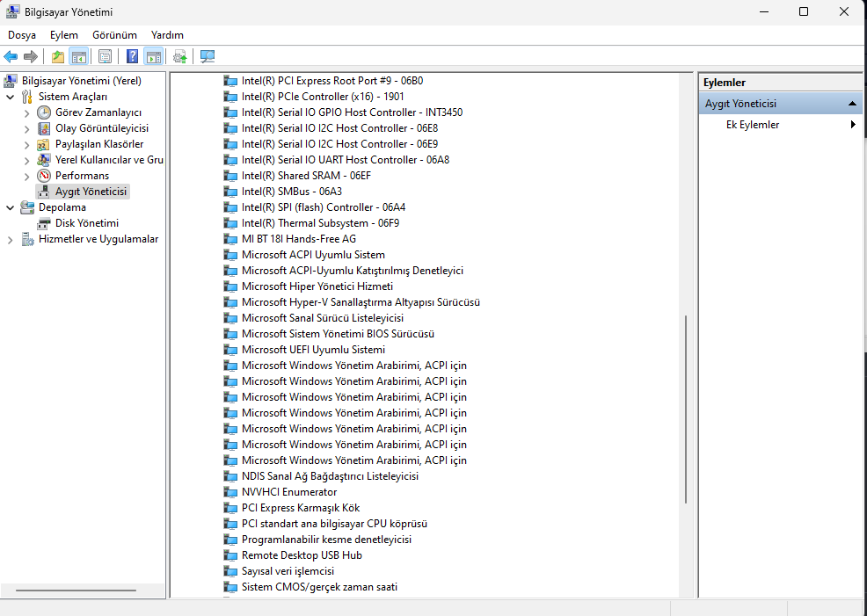Select Microsoft ACPI Uyumlu Sistem
867x616 pixels.
tap(313, 255)
